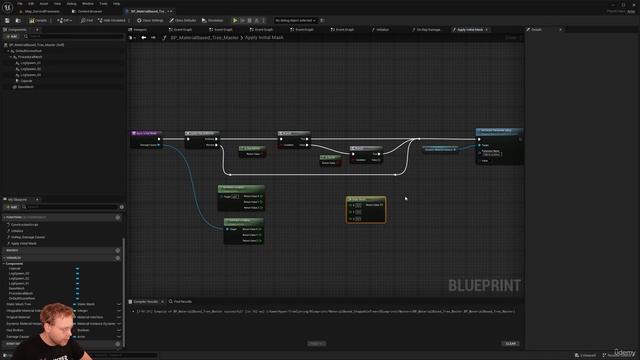Compile the blueprint
The height and width of the screenshot is (360, 640).
(38, 20)
